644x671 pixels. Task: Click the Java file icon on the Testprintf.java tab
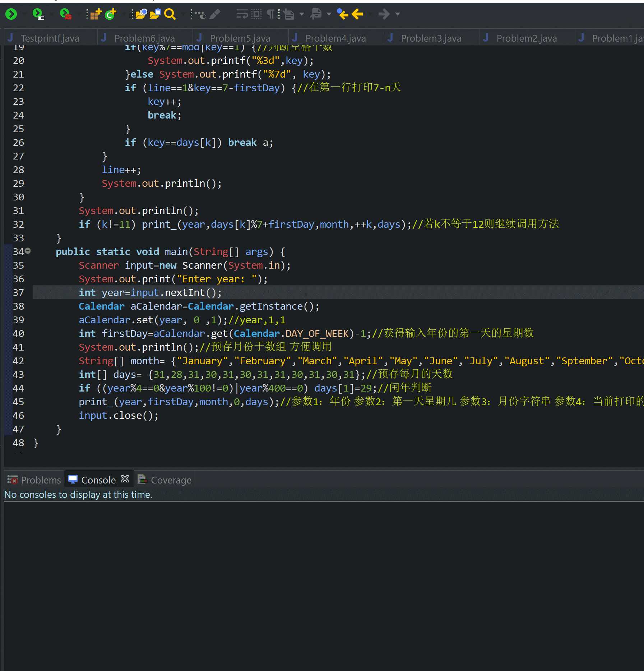[11, 38]
